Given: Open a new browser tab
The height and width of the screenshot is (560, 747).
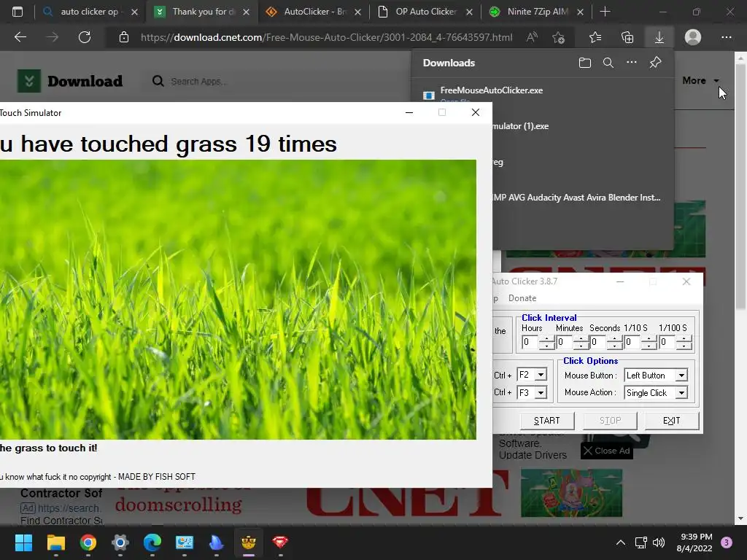Looking at the screenshot, I should coord(605,12).
